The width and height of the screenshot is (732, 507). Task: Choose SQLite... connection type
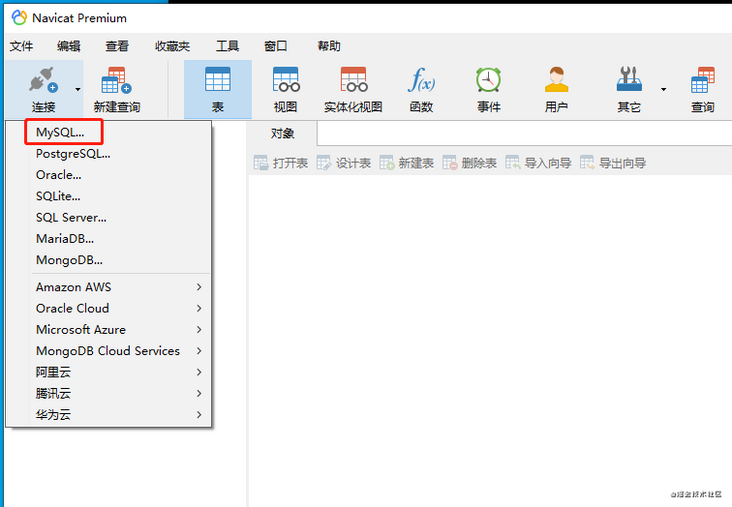tap(58, 196)
